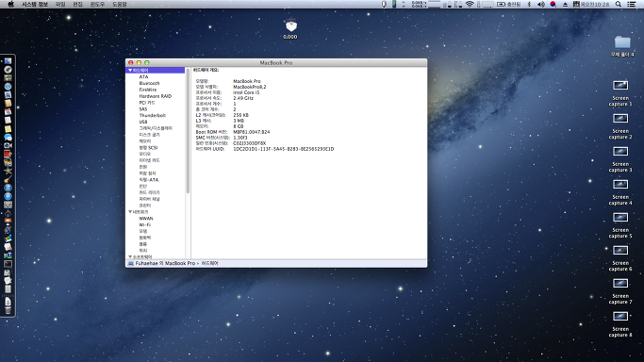The height and width of the screenshot is (362, 644).
Task: Open Notification Center icon
Action: [631, 4]
